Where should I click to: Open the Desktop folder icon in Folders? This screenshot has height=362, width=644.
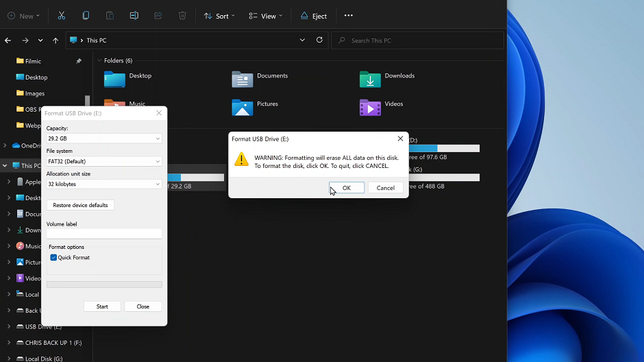[x=114, y=79]
